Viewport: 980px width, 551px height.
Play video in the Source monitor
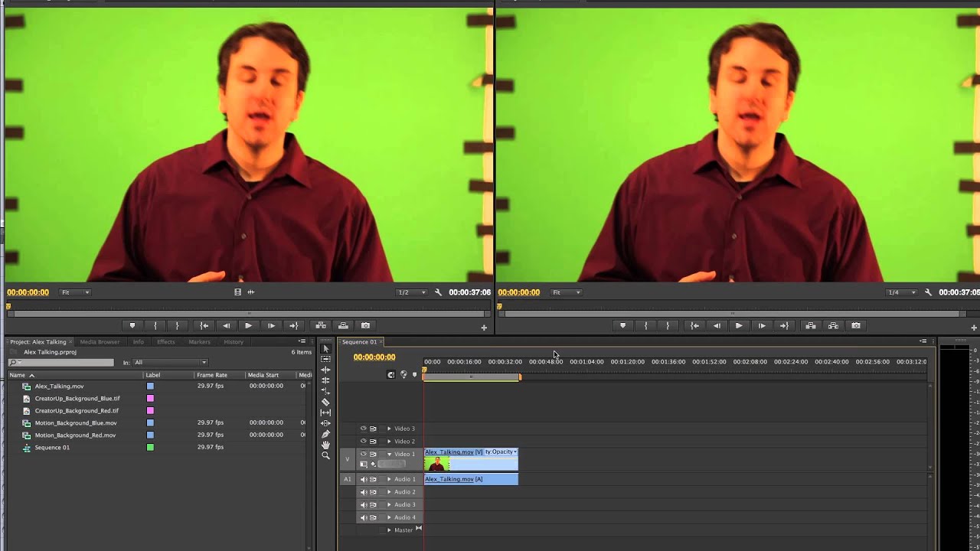point(248,325)
